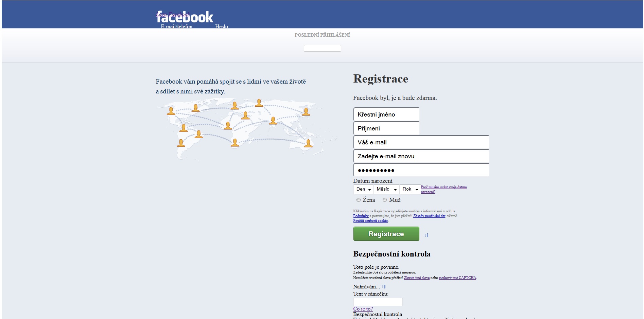Screen dimensions: 644x319
Task: Click the 'Zkuste jiná slova' link
Action: (x=417, y=278)
